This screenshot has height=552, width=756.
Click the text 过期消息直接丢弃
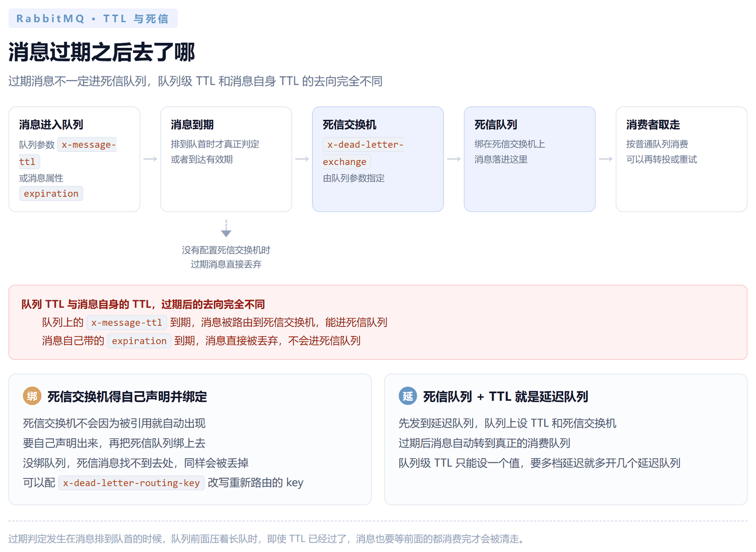226,264
